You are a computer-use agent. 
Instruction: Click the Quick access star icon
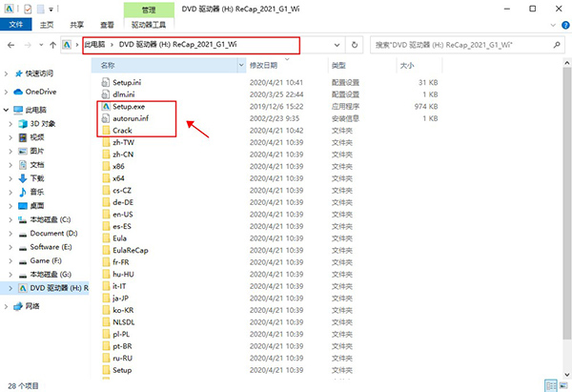click(19, 73)
